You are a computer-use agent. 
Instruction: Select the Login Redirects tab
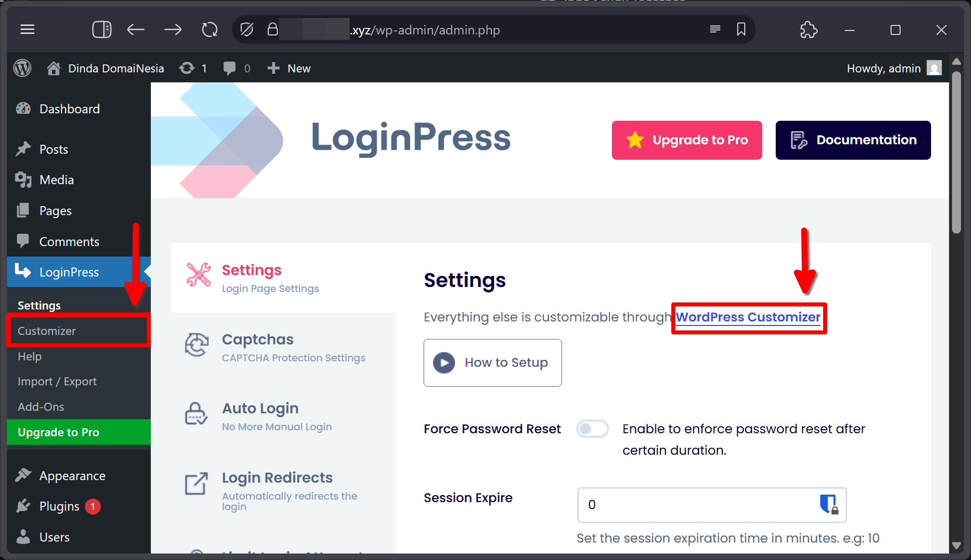tap(283, 491)
